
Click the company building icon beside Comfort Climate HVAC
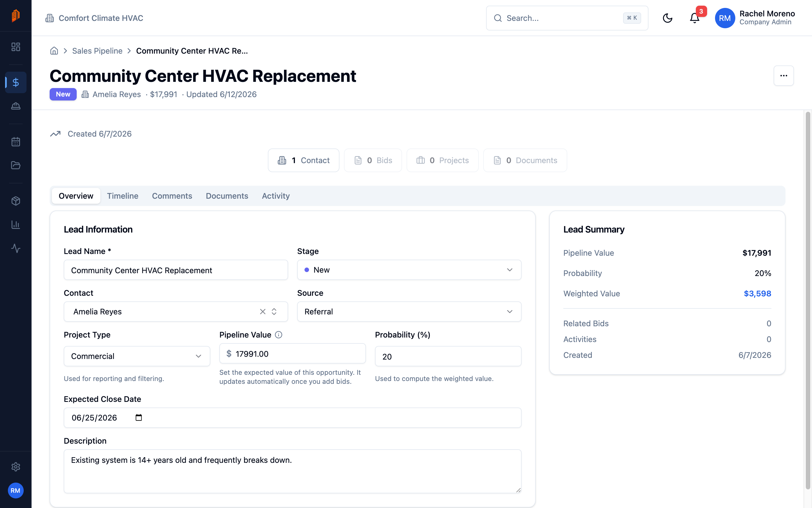[50, 18]
